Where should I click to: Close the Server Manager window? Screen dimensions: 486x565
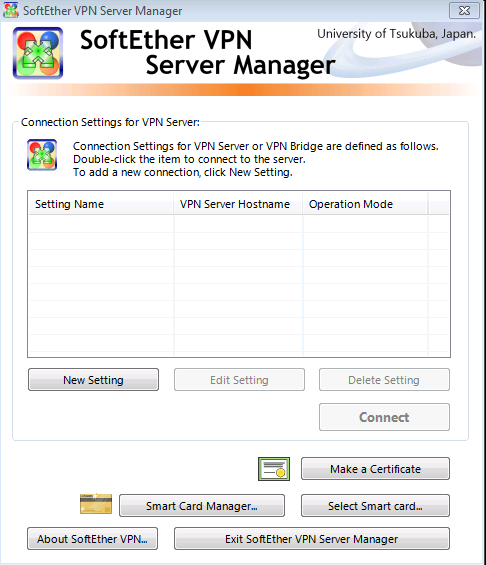464,11
